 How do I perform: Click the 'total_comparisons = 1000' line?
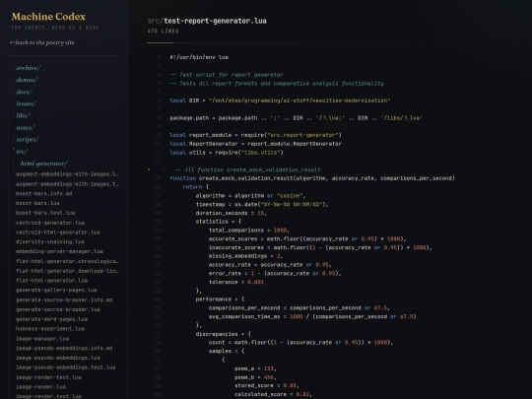pos(249,230)
